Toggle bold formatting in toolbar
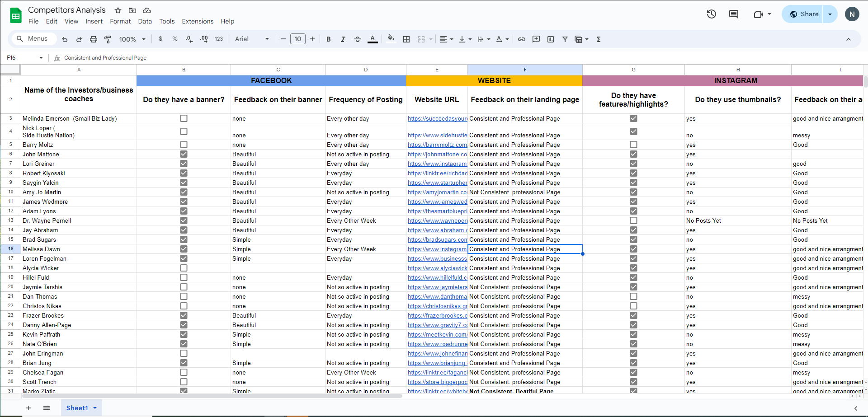 328,39
